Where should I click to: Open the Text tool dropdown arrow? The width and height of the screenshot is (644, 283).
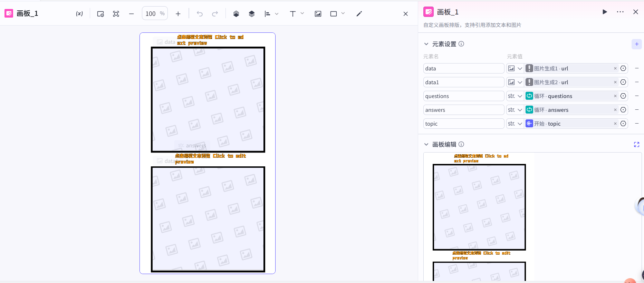click(302, 13)
